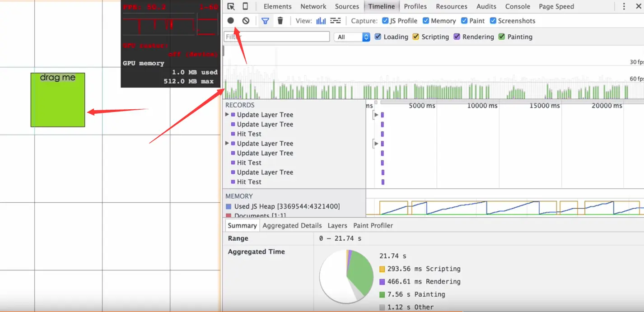This screenshot has height=312, width=644.
Task: Activate the inspect element cursor icon
Action: tap(231, 6)
